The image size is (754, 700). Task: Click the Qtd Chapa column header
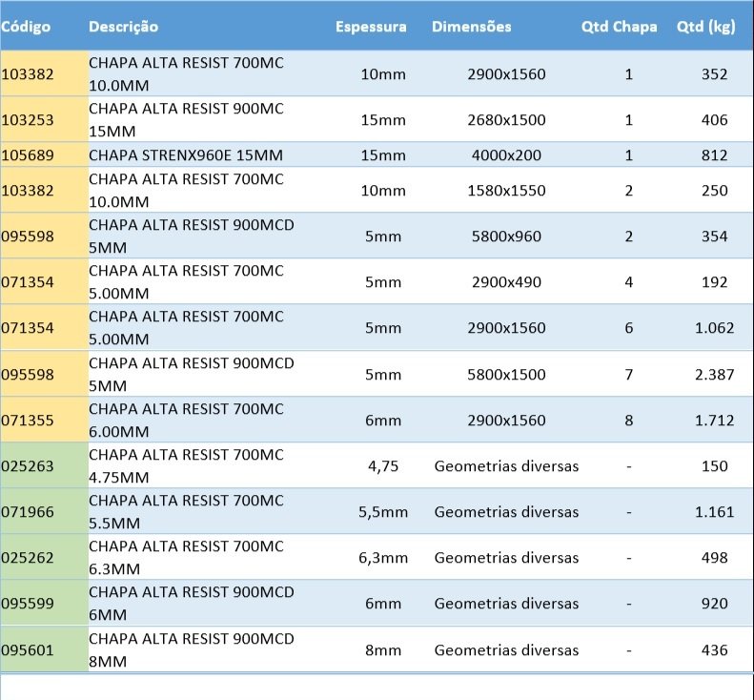coord(619,27)
